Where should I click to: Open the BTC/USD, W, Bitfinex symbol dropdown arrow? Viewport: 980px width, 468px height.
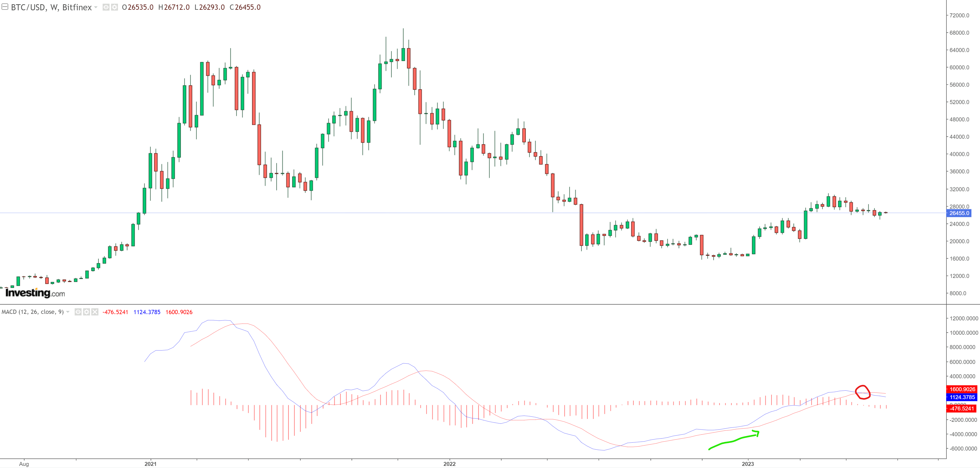click(96, 7)
